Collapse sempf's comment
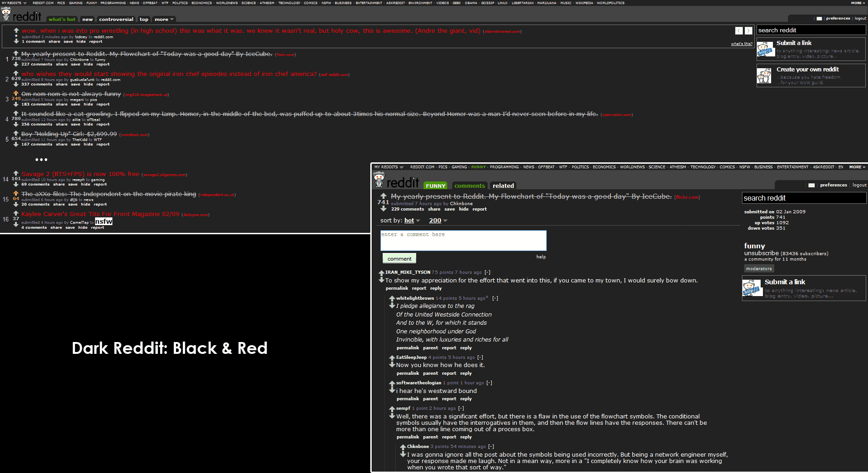The width and height of the screenshot is (868, 473). coord(461,408)
